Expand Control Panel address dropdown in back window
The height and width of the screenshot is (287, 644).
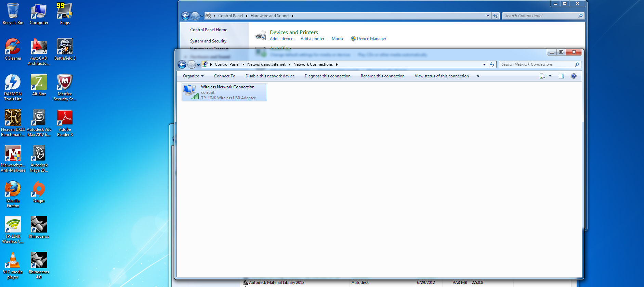(x=488, y=16)
